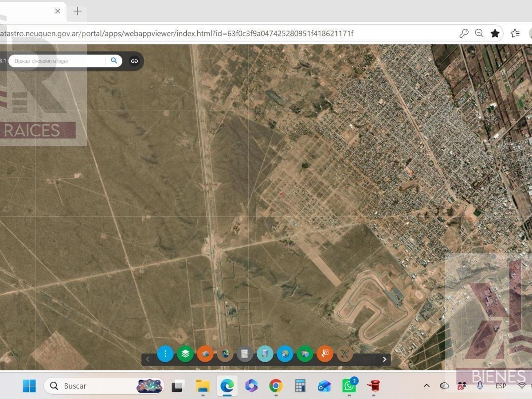Open the red stamp app in the taskbar
This screenshot has width=532, height=399.
[x=374, y=386]
